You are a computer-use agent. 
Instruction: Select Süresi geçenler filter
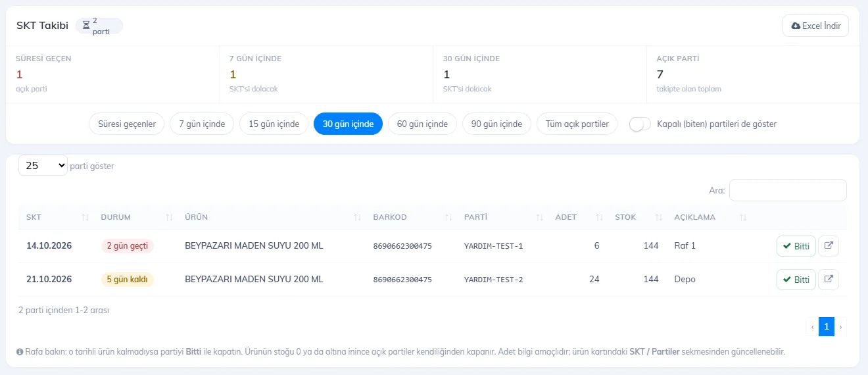click(x=127, y=124)
